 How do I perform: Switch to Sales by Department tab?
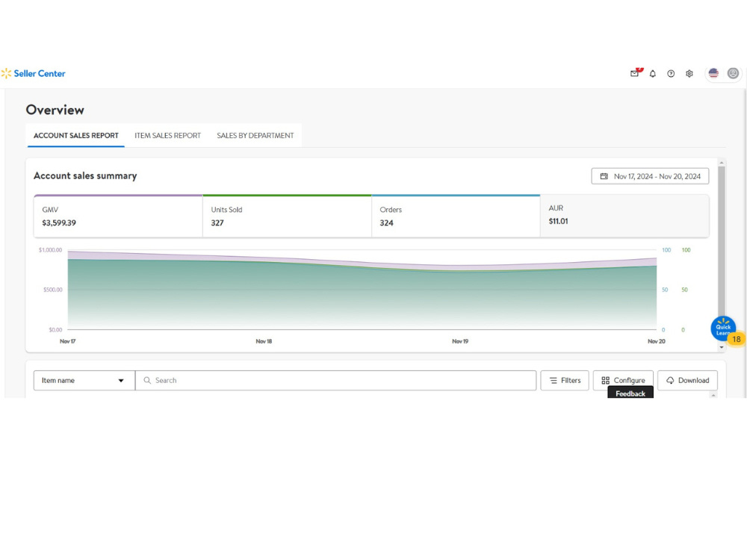255,136
